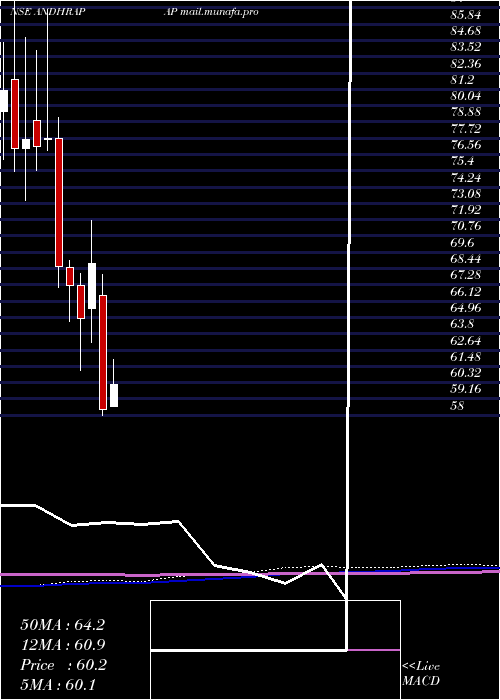Select the 69.6 price axis label
Image resolution: width=500 pixels, height=700 pixels.
(x=462, y=243)
